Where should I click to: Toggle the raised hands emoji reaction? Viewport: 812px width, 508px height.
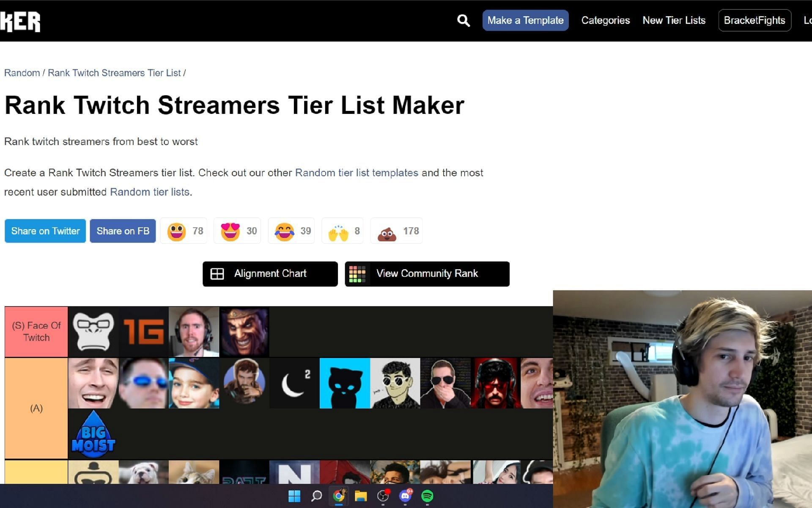coord(338,231)
